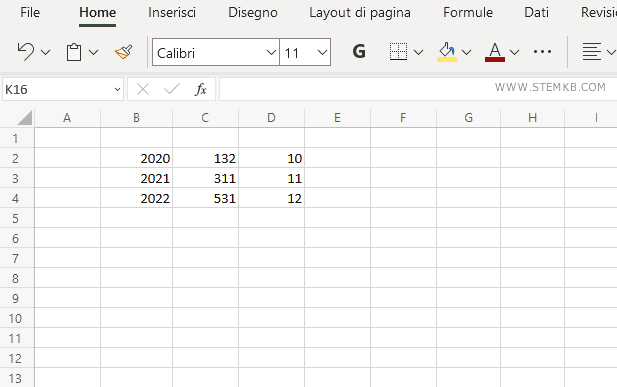
Task: Toggle bold with the G button
Action: tap(359, 52)
